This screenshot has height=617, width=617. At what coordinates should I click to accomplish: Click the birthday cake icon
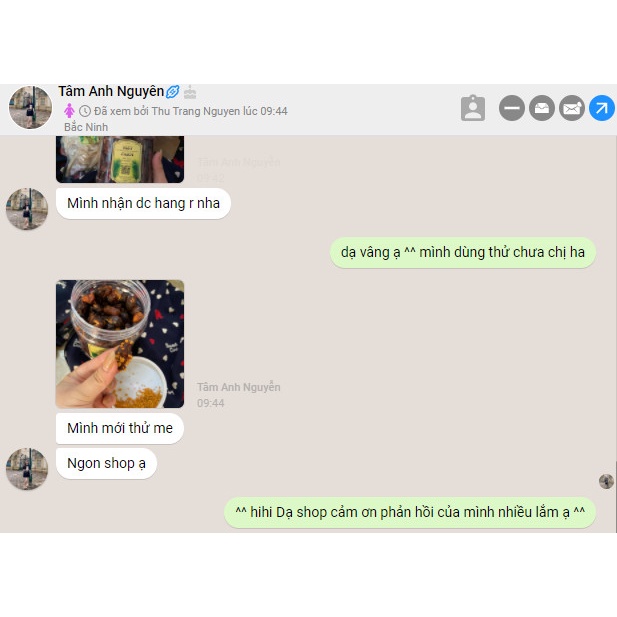point(190,92)
